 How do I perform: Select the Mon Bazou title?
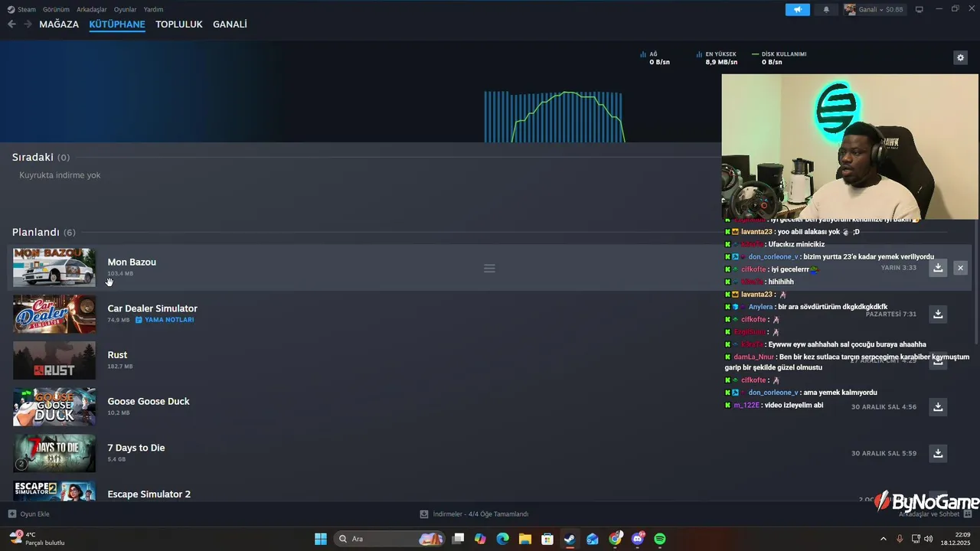[x=132, y=262]
